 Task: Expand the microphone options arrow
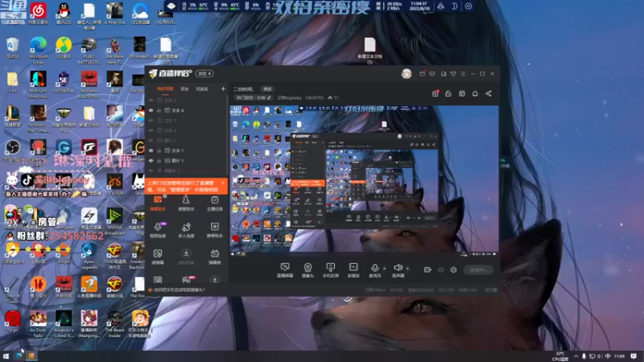pos(385,269)
